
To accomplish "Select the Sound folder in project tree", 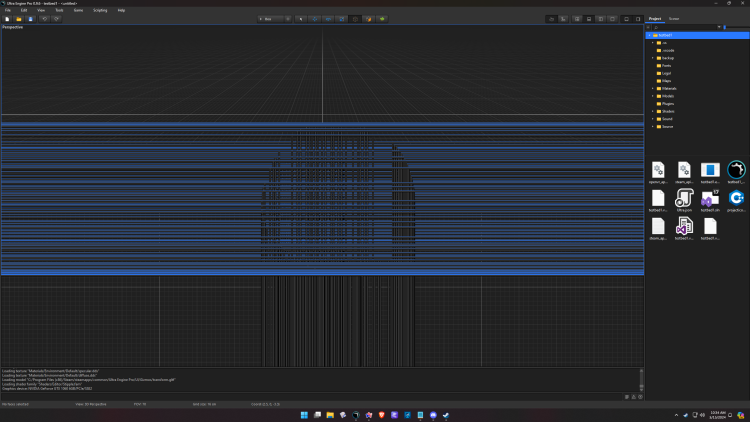I will tap(667, 119).
